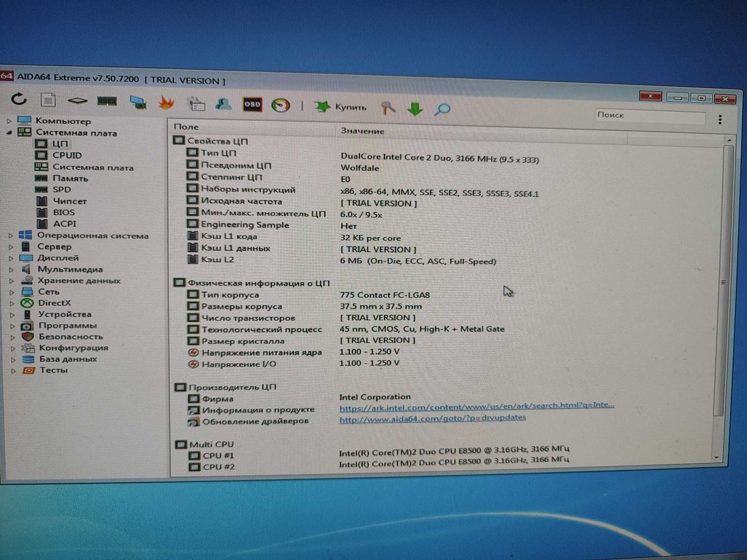Open the SensorPanel gauge icon
Image resolution: width=747 pixels, height=560 pixels.
(281, 105)
